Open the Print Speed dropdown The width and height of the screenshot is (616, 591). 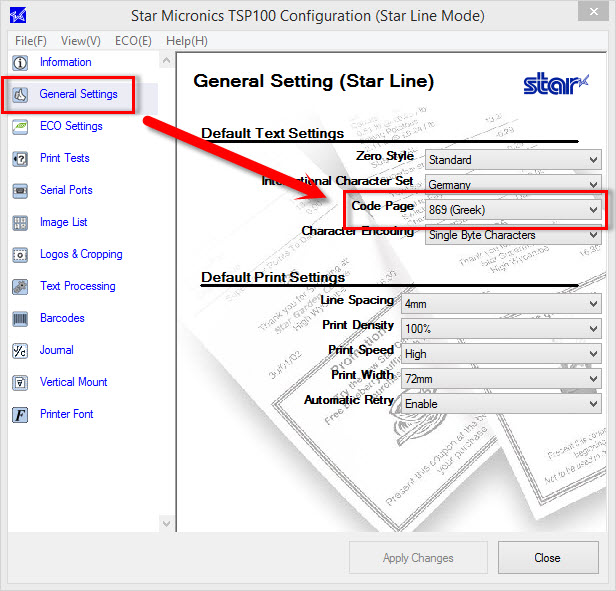(501, 354)
